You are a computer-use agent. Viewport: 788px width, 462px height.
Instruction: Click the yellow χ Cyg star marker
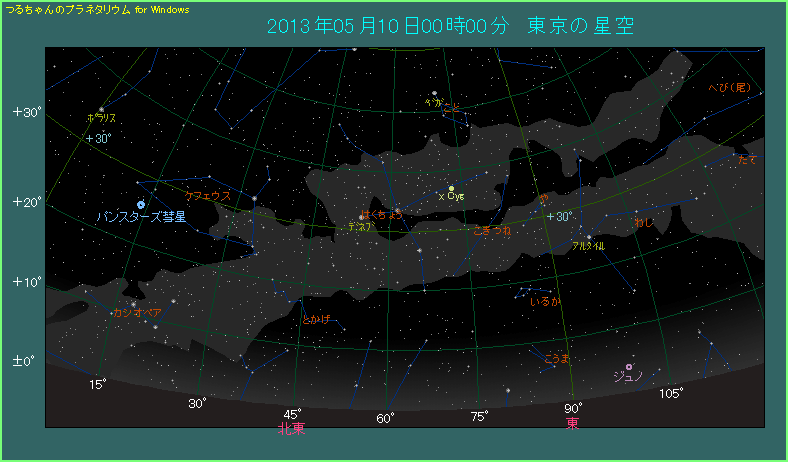451,188
